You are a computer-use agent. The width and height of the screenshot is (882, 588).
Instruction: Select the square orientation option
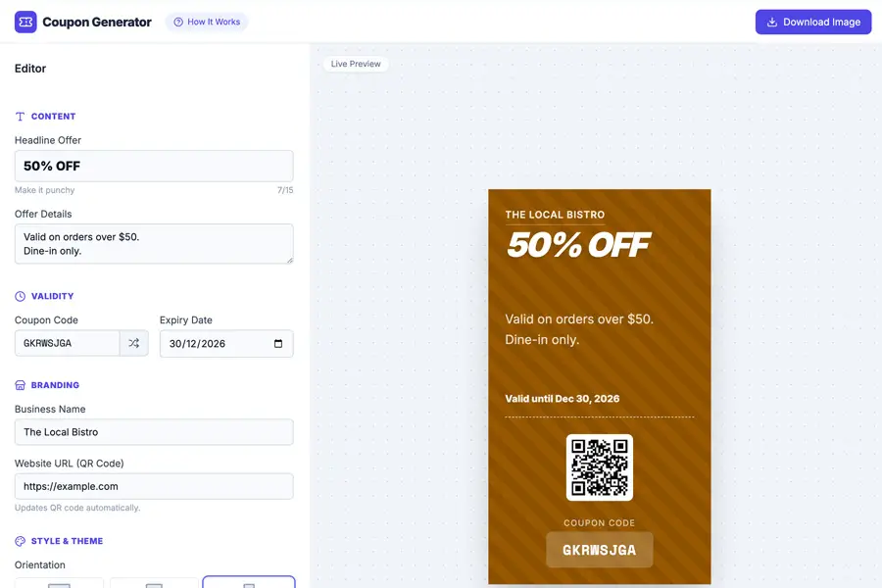point(154,583)
